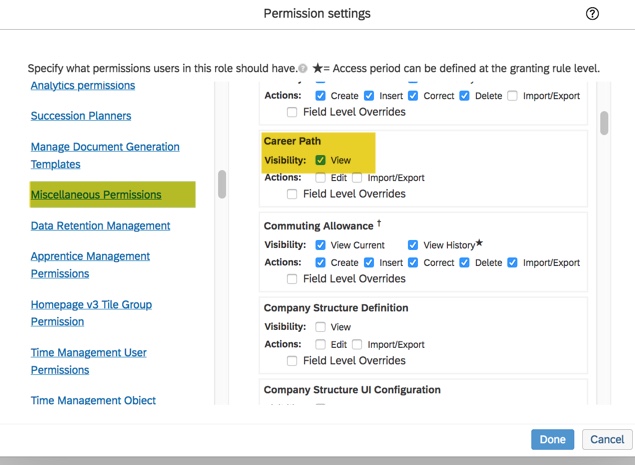Open Miscellaneous Permissions category
This screenshot has width=635, height=465.
pyautogui.click(x=96, y=195)
